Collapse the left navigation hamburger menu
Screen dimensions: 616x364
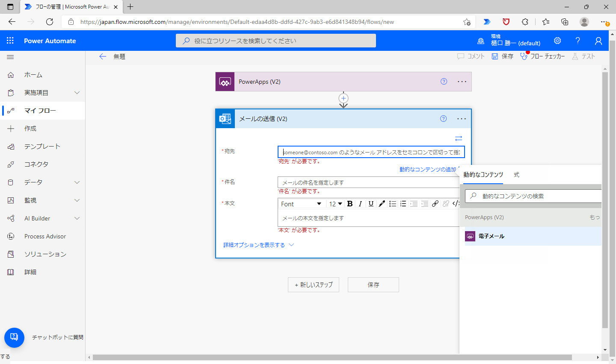coord(11,57)
